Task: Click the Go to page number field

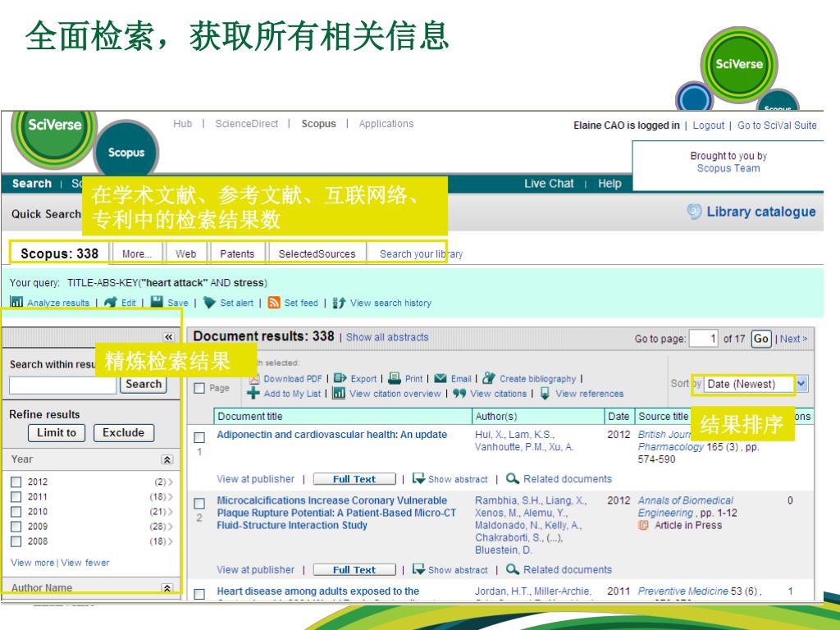Action: [x=703, y=339]
